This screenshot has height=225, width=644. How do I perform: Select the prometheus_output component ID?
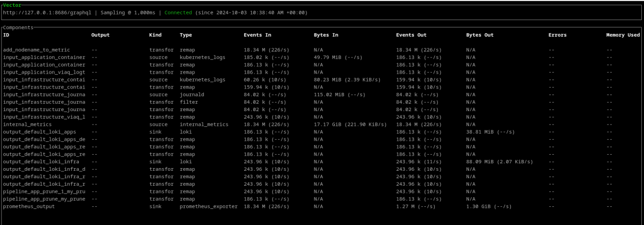click(x=30, y=206)
